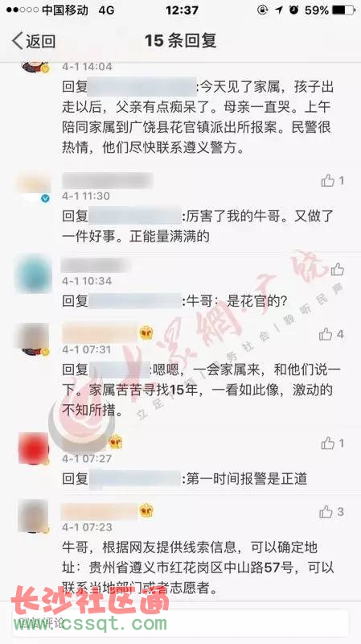Tap the reply-to name before 牛哥：是花官的
361x644 pixels.
tap(135, 301)
